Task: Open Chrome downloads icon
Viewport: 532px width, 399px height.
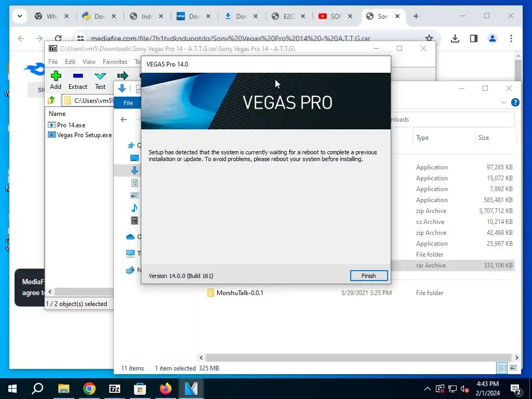Action: point(455,38)
